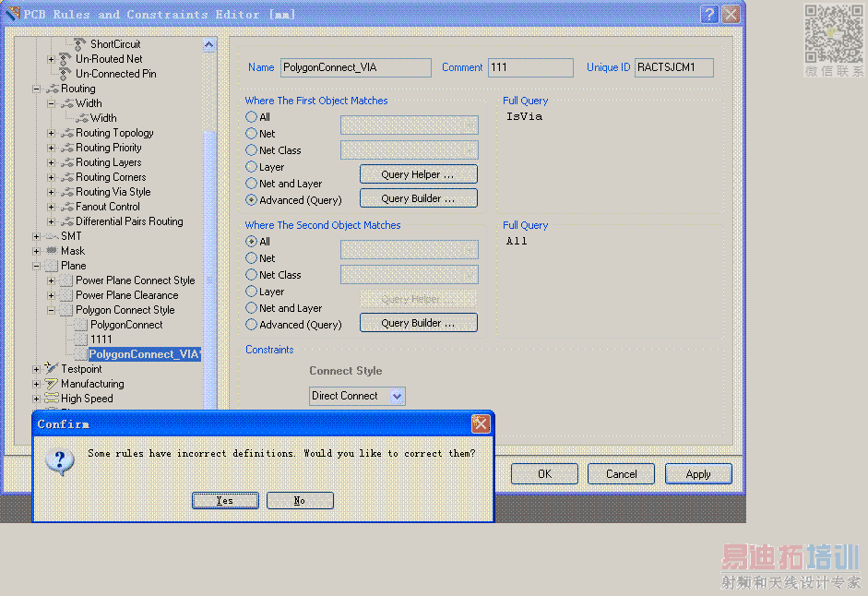868x596 pixels.
Task: Collapse the Routing tree node
Action: (37, 89)
